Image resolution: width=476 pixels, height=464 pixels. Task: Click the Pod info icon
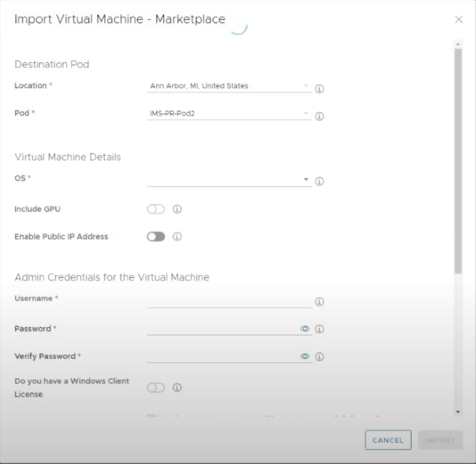(x=319, y=116)
